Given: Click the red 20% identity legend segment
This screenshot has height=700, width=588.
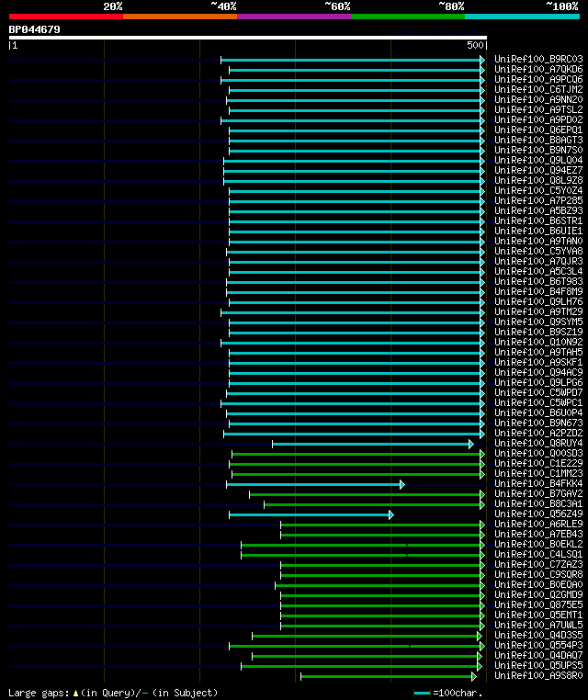Looking at the screenshot, I should [x=66, y=17].
